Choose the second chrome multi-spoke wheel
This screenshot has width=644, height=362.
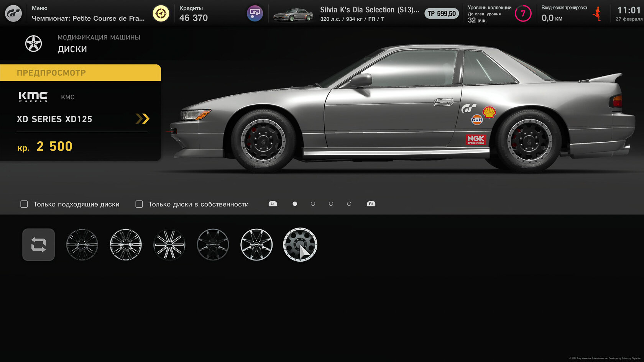pos(126,244)
